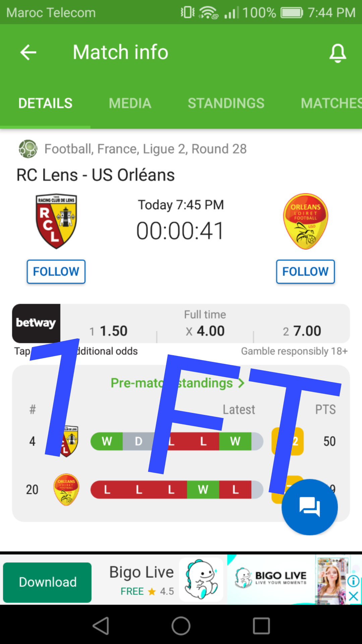Open the Betway logo link
362x644 pixels.
tap(36, 323)
